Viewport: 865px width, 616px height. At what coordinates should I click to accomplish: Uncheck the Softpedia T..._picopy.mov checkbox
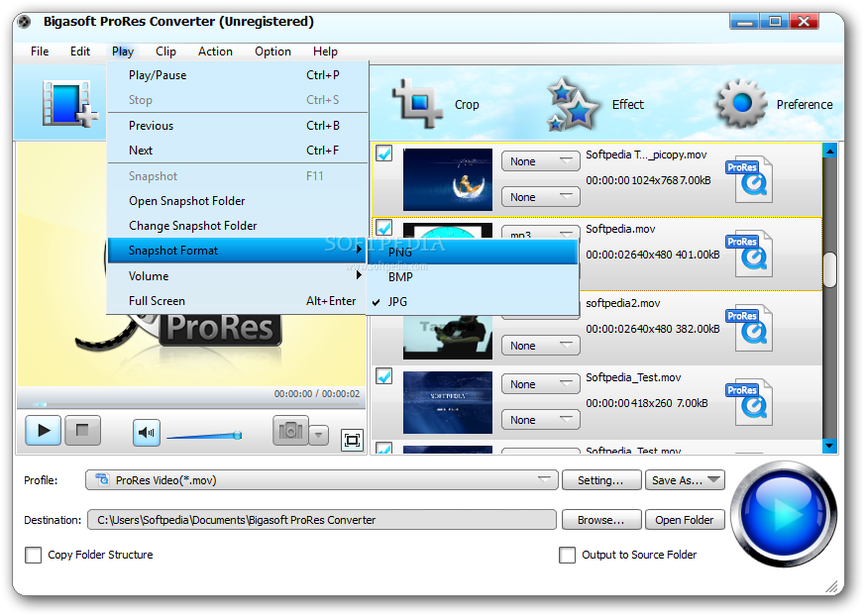pyautogui.click(x=384, y=154)
